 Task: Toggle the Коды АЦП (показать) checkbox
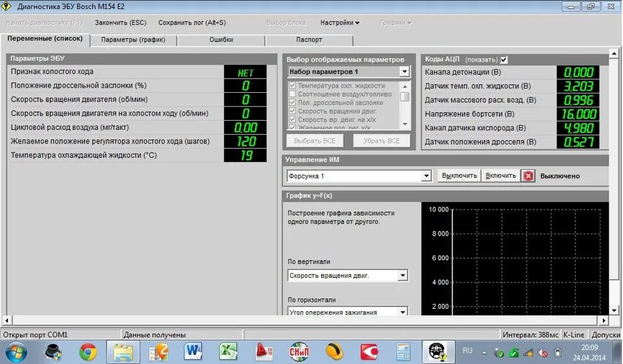point(504,60)
